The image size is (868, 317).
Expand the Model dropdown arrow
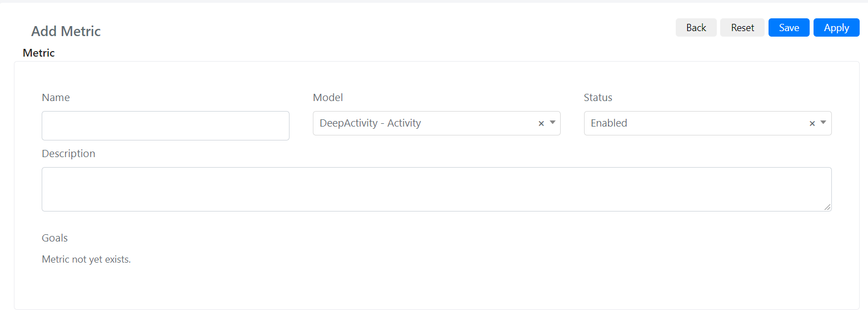552,123
